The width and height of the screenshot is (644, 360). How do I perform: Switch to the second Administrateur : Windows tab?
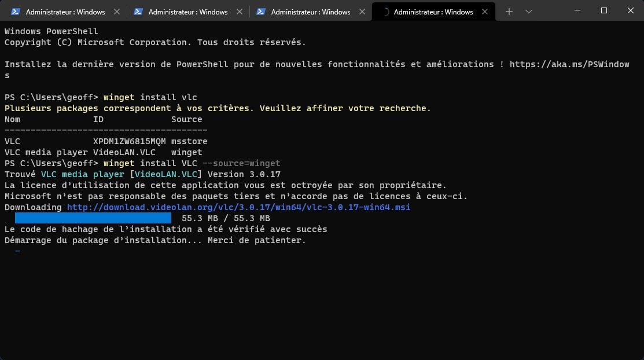[187, 12]
